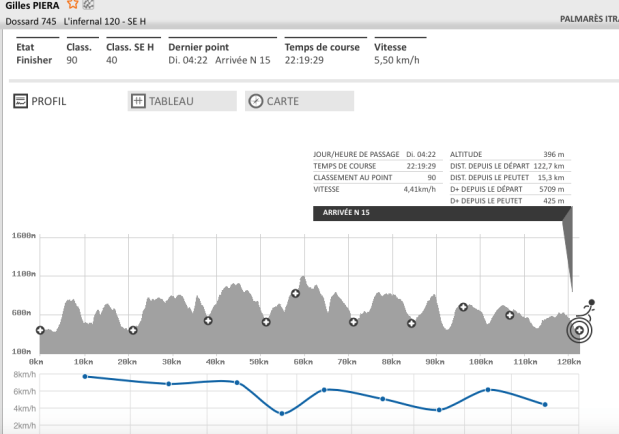
Task: Click the first speed point at 10km
Action: tap(85, 376)
